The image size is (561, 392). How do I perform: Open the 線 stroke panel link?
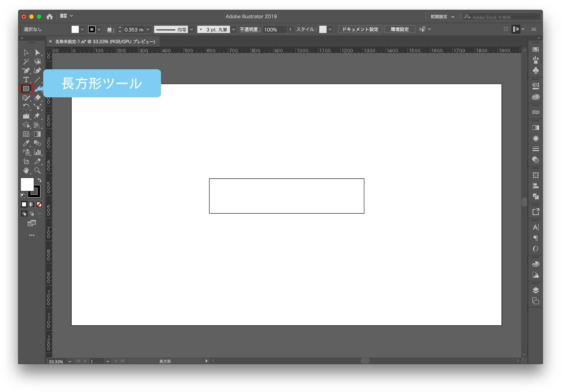tap(111, 30)
